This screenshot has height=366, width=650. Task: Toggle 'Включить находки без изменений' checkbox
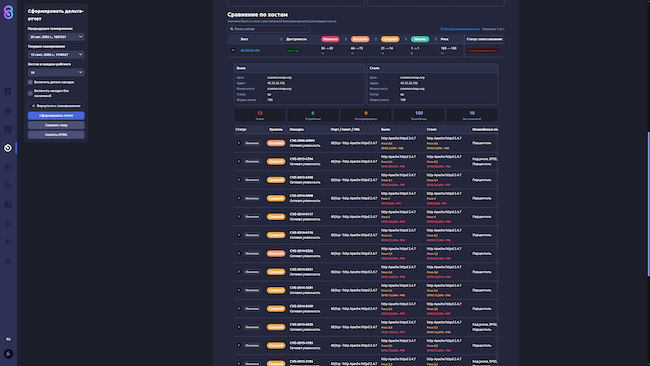click(x=30, y=93)
